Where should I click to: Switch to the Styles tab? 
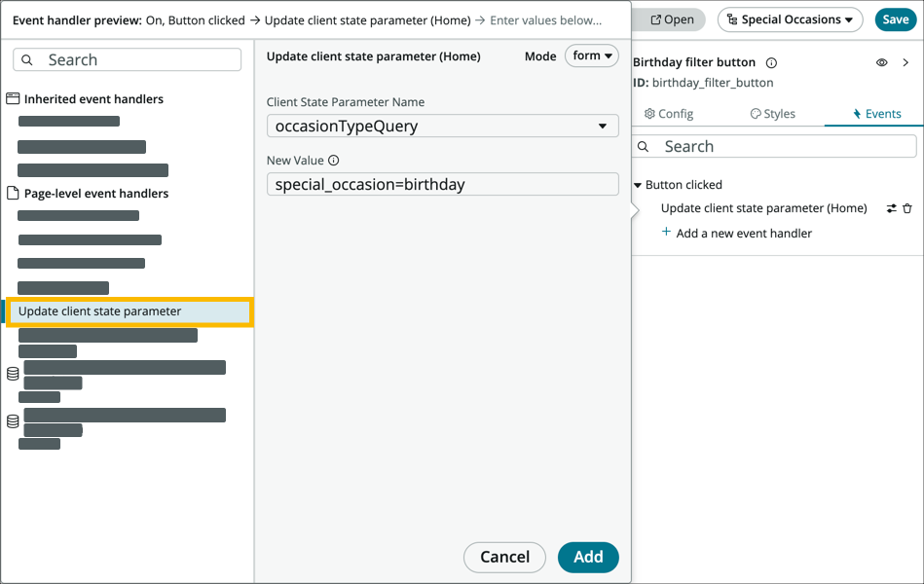[772, 113]
